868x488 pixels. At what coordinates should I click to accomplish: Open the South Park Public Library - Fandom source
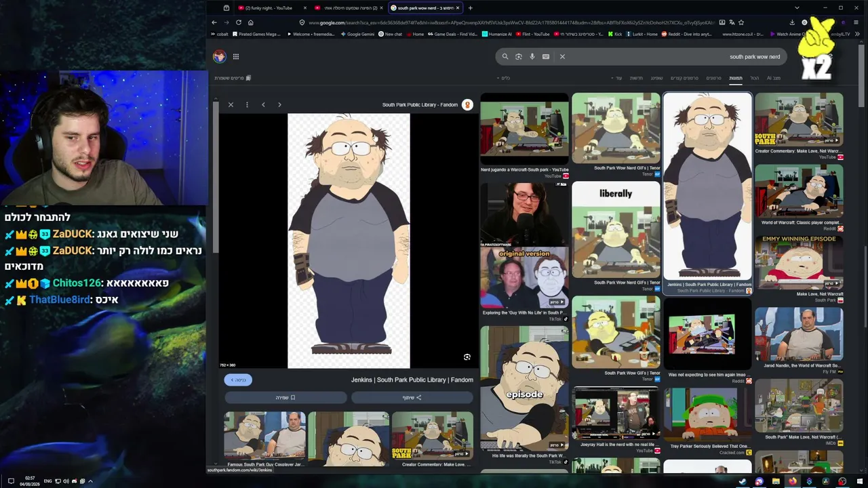point(420,104)
